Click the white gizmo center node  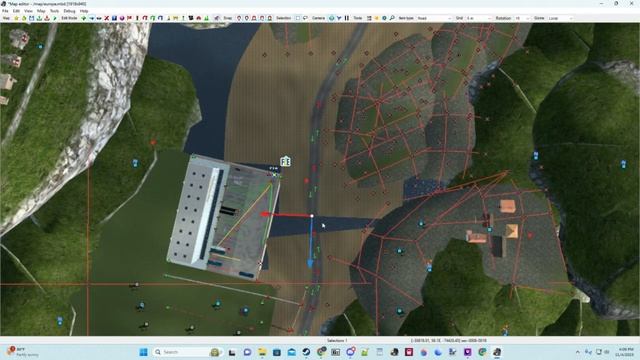tap(312, 216)
